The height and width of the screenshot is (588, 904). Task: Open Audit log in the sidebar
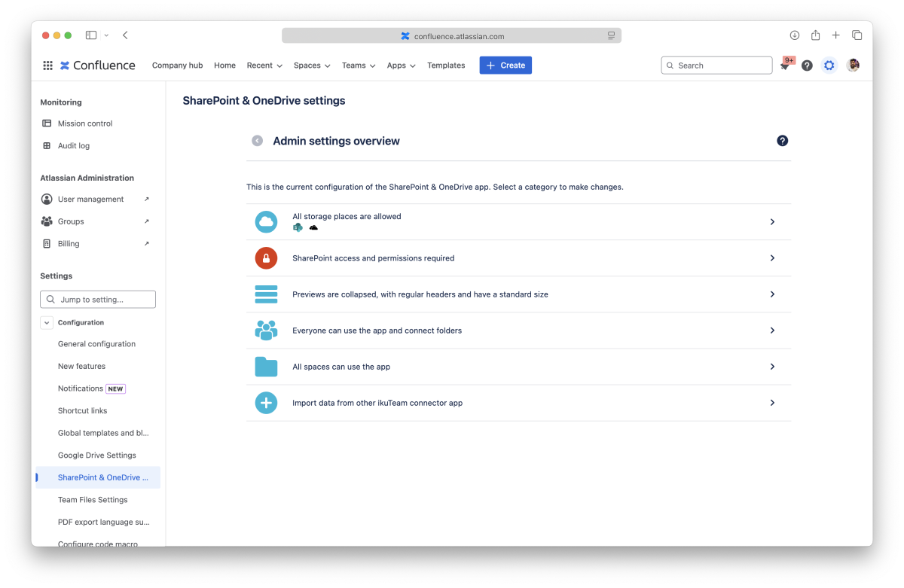coord(74,146)
